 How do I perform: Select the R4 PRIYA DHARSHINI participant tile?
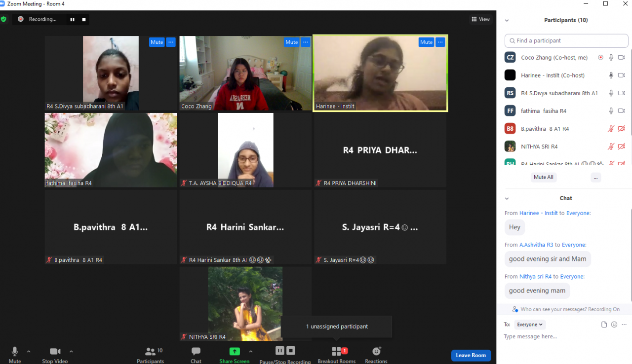coord(380,150)
